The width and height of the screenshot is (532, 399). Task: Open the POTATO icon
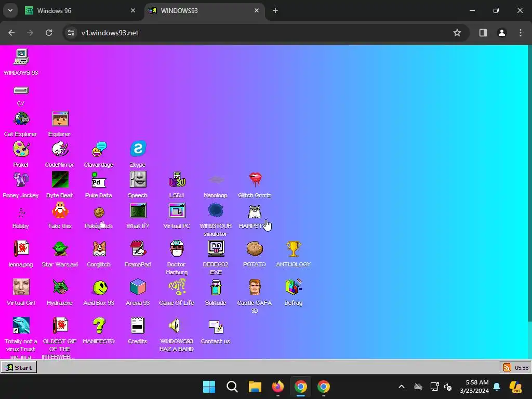tap(255, 249)
